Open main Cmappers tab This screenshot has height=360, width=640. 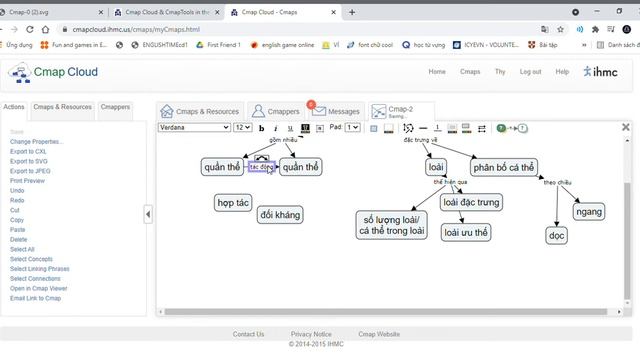(x=276, y=111)
